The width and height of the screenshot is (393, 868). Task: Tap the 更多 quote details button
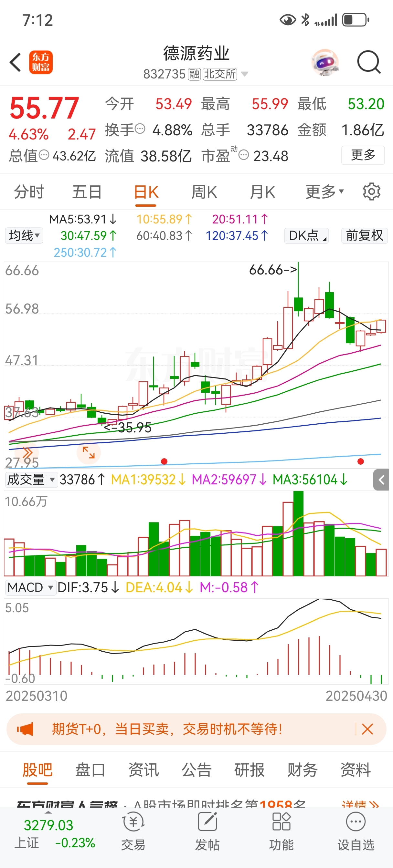click(363, 155)
